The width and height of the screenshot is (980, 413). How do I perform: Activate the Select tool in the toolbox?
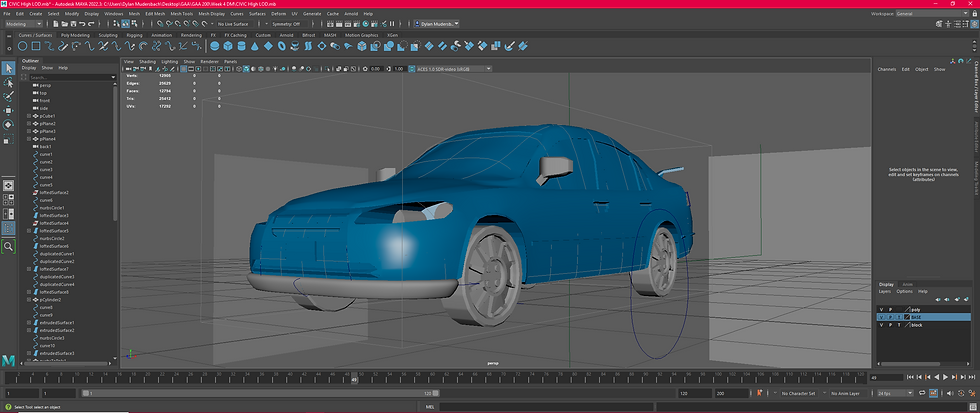tap(8, 68)
